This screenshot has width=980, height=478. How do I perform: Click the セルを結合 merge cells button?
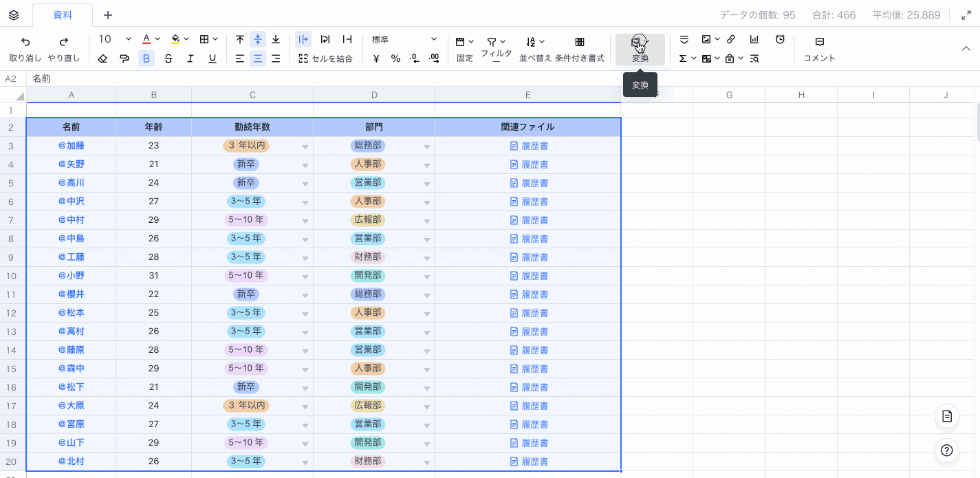click(x=326, y=58)
